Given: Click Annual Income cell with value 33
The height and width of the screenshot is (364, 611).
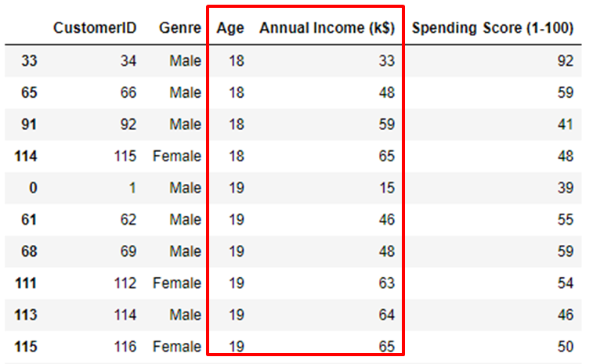Looking at the screenshot, I should pos(385,60).
